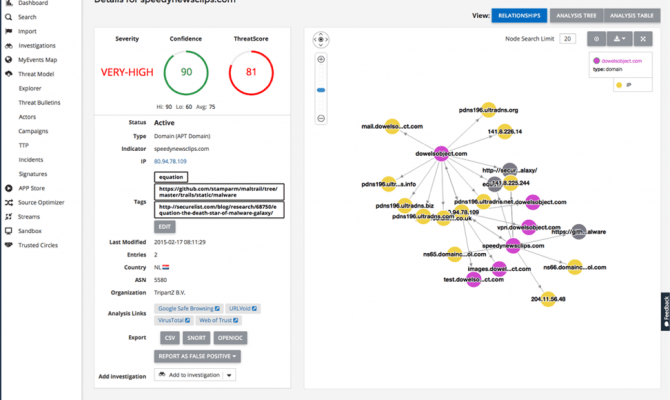The width and height of the screenshot is (670, 400).
Task: Zoom in on the relationship graph
Action: 321,60
